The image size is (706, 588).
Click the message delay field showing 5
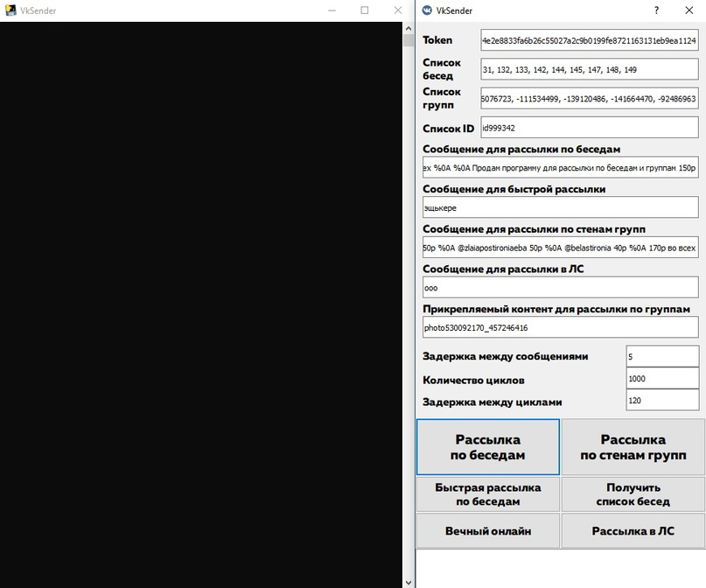pos(662,357)
